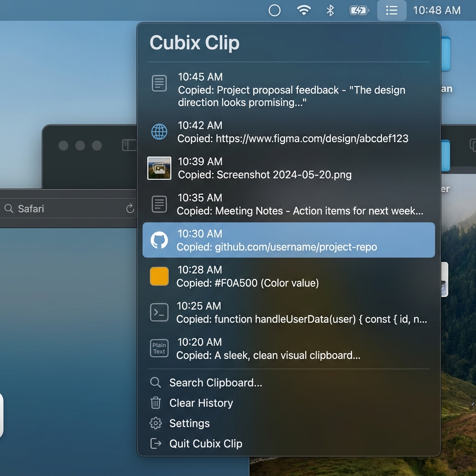The width and height of the screenshot is (476, 476).
Task: Open the battery status icon
Action: click(x=359, y=11)
